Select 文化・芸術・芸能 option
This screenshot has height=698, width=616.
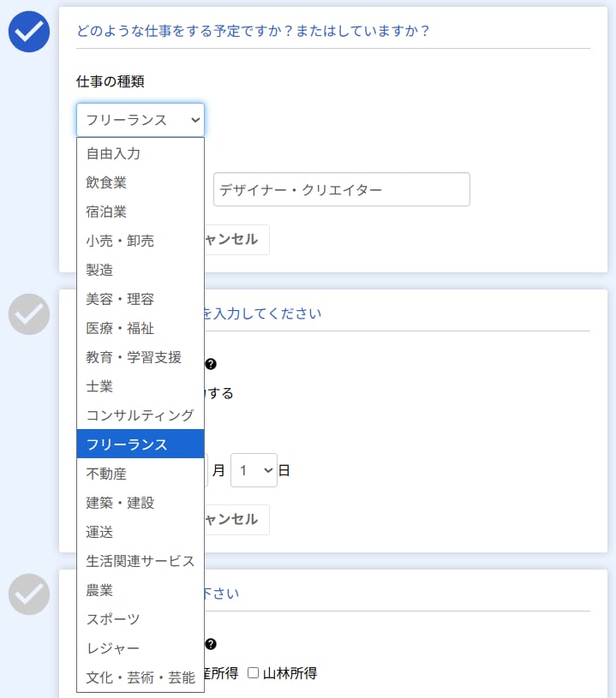point(141,677)
